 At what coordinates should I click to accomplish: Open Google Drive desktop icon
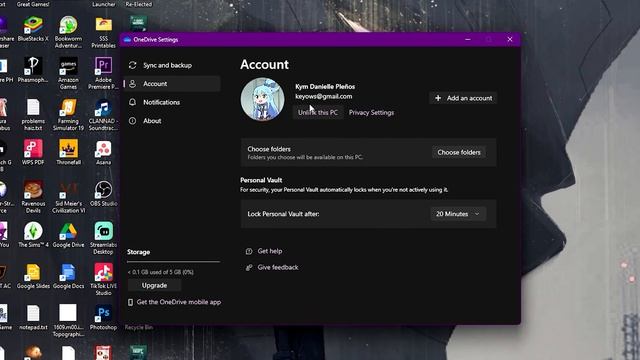point(68,235)
